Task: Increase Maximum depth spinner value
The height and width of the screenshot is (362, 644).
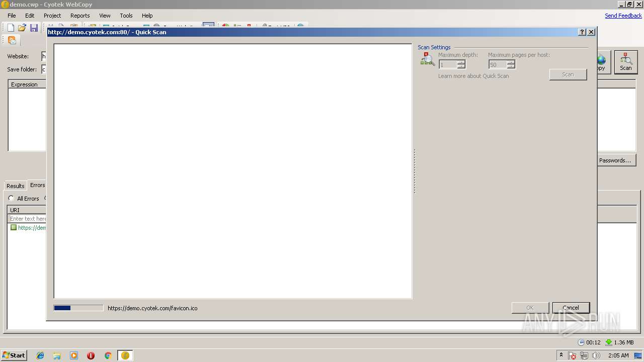Action: click(461, 62)
